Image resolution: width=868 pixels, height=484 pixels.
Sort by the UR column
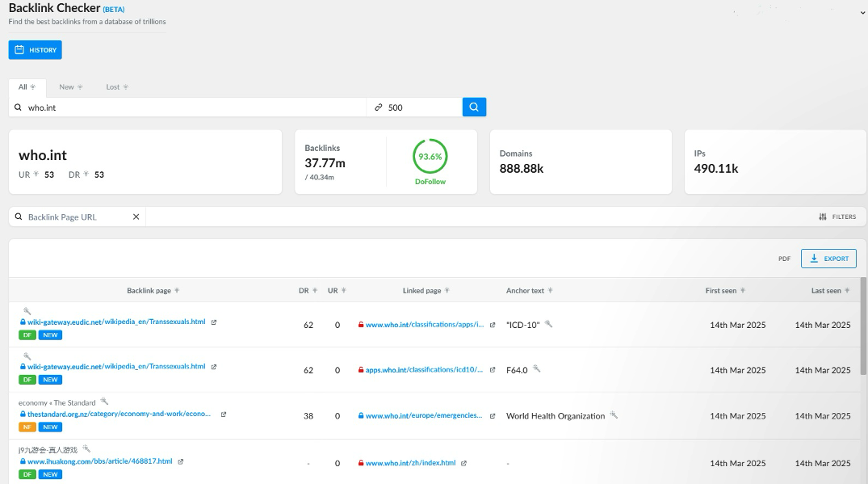pyautogui.click(x=338, y=291)
